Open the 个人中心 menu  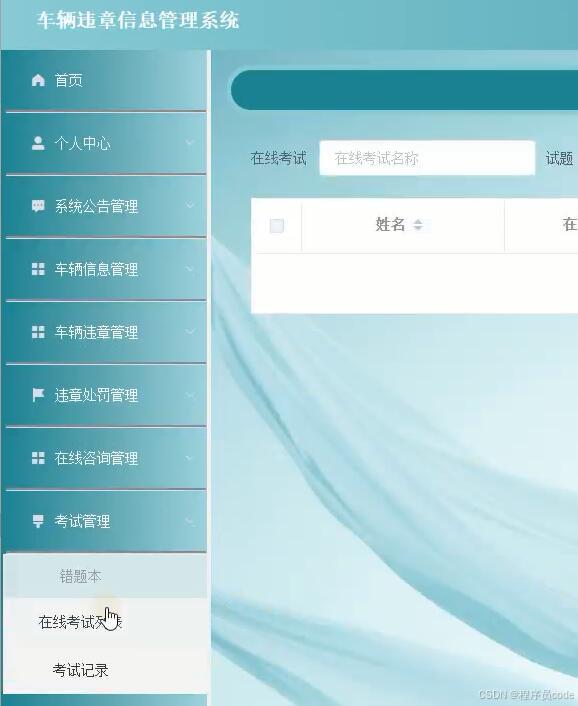tap(106, 143)
